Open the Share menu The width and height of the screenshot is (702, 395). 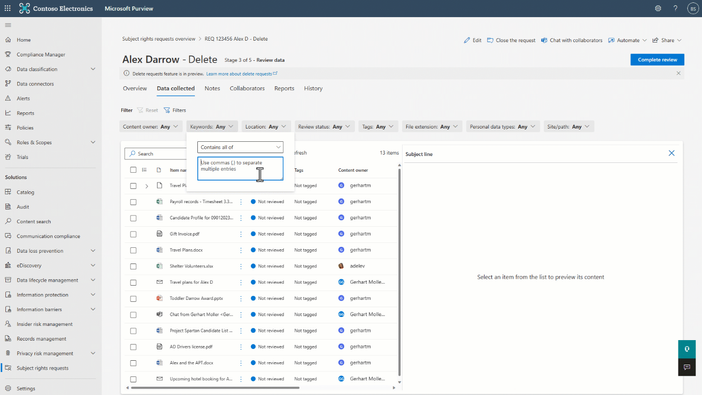(667, 40)
